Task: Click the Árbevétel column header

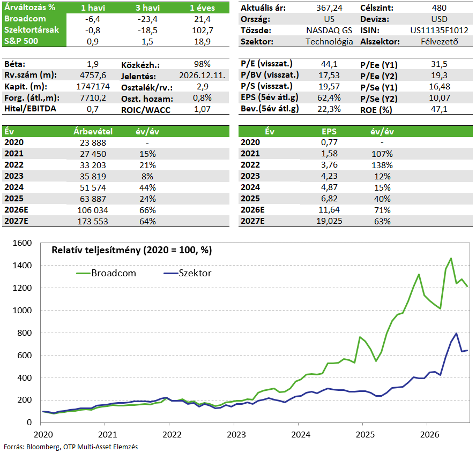Action: [x=93, y=132]
